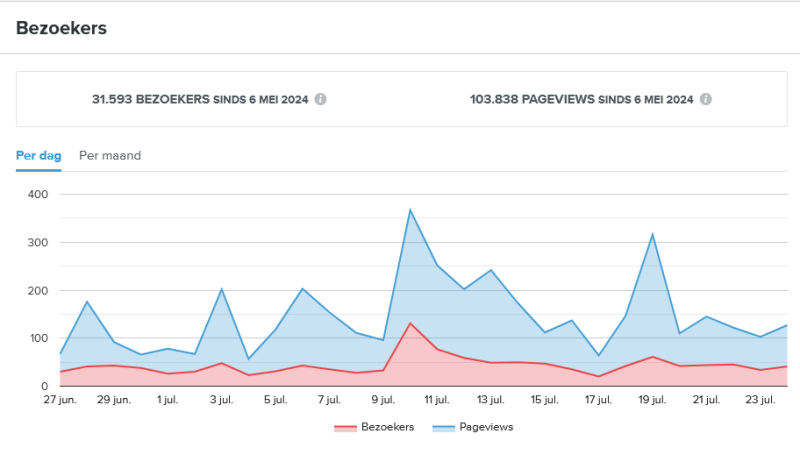800x462 pixels.
Task: Click the 0 y-axis value
Action: click(x=44, y=387)
